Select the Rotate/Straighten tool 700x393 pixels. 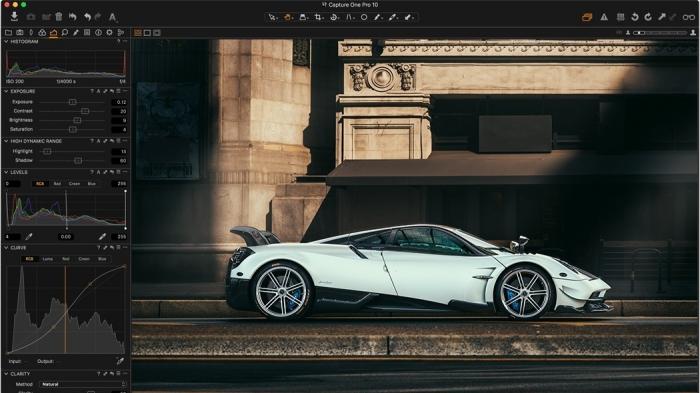[x=334, y=17]
